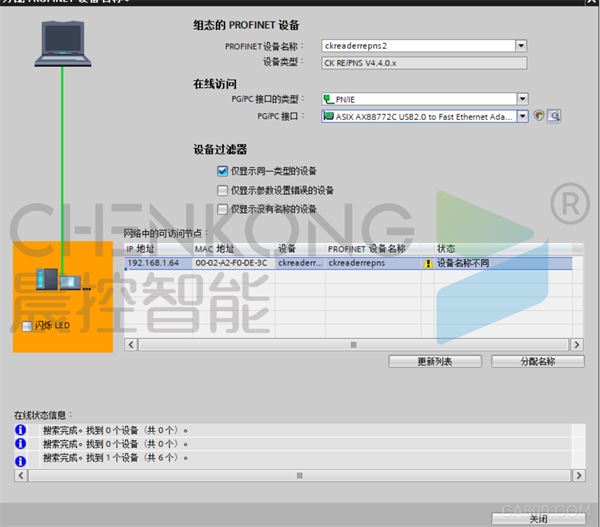This screenshot has height=527, width=600.
Task: Click the 分配名称 button
Action: tap(538, 361)
